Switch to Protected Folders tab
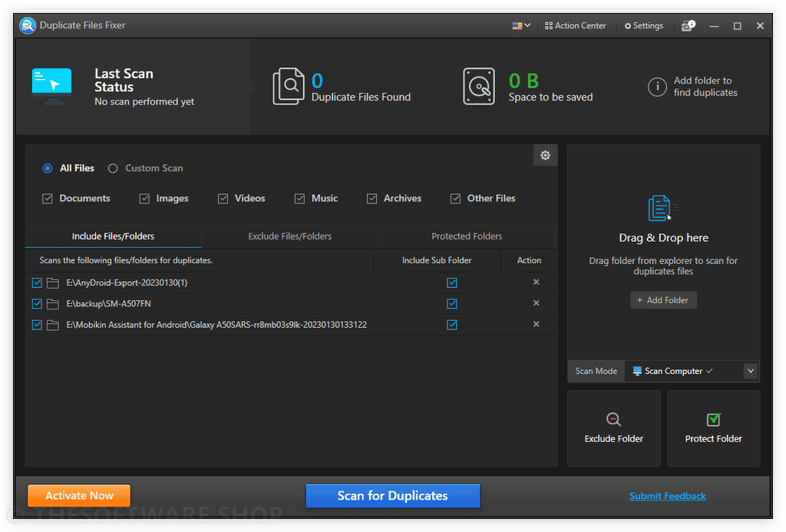The height and width of the screenshot is (532, 786). click(467, 236)
